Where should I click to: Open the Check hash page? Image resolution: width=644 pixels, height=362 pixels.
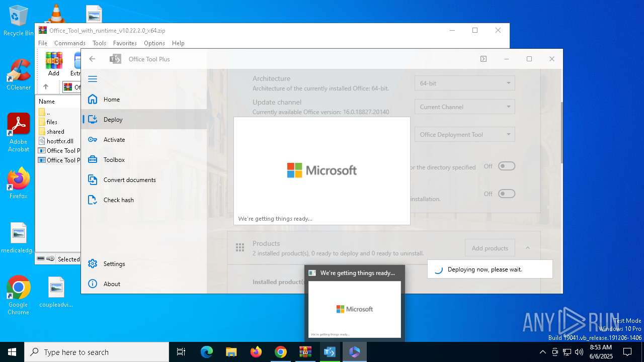[144, 200]
